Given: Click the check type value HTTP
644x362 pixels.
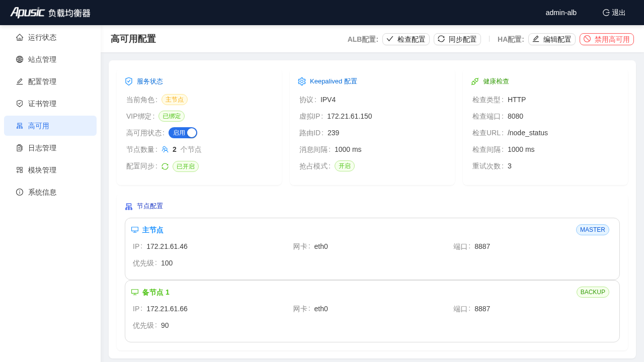Looking at the screenshot, I should 517,100.
